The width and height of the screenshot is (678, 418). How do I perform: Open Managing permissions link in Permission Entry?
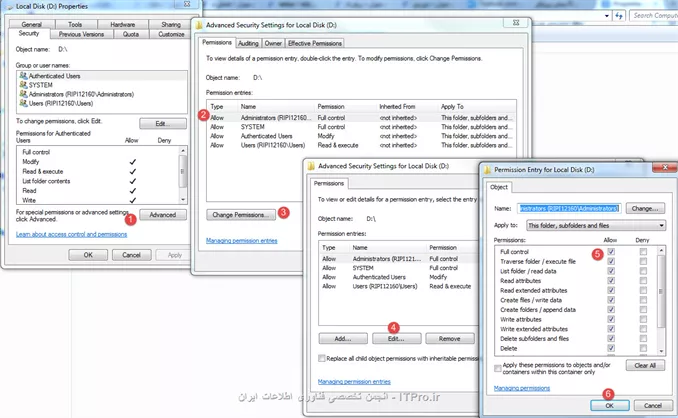click(x=522, y=388)
